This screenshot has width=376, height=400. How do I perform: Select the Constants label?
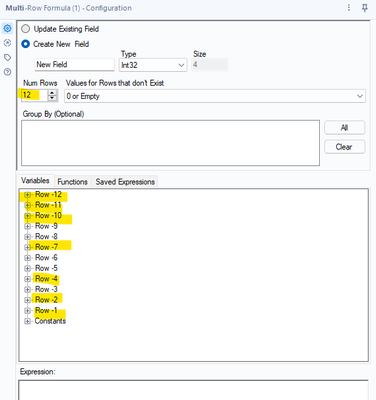(50, 321)
